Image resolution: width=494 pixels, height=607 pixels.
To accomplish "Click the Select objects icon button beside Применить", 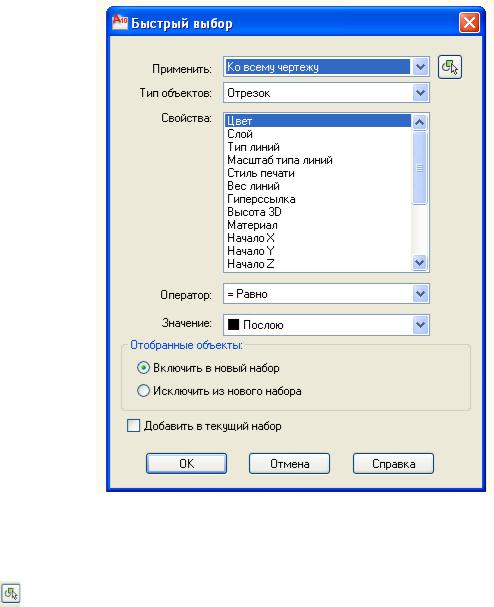I will [449, 67].
